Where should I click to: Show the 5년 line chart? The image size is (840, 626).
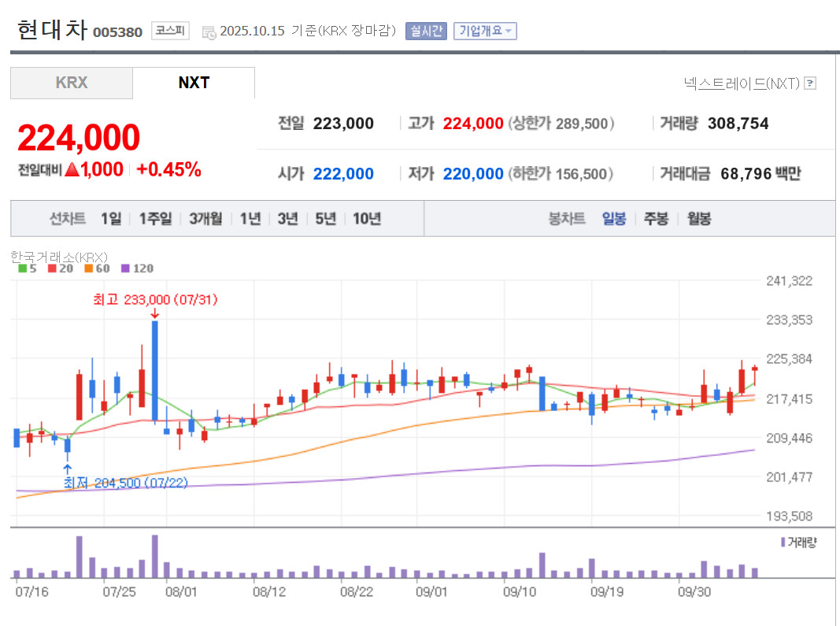click(x=325, y=219)
